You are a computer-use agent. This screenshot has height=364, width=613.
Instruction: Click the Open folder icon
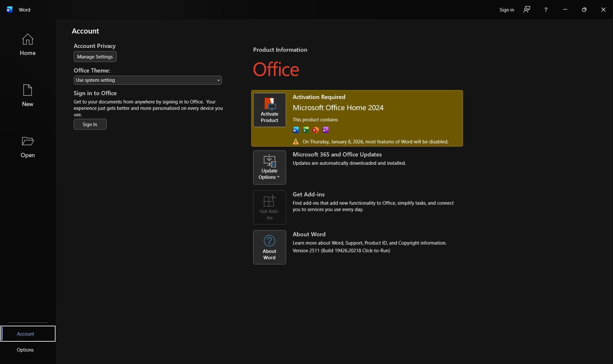click(27, 141)
